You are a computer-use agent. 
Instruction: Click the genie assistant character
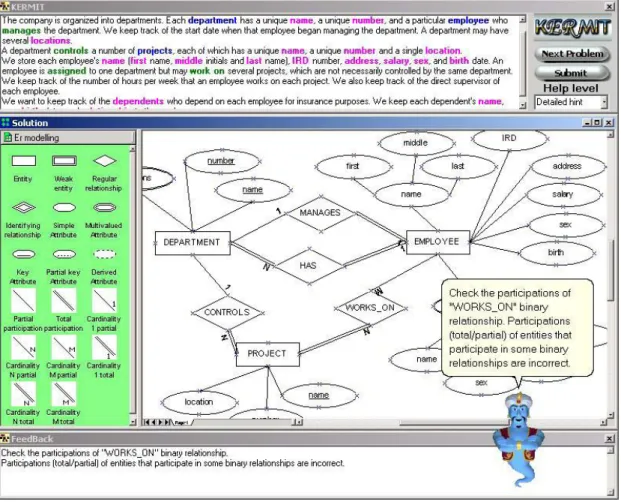pyautogui.click(x=518, y=439)
